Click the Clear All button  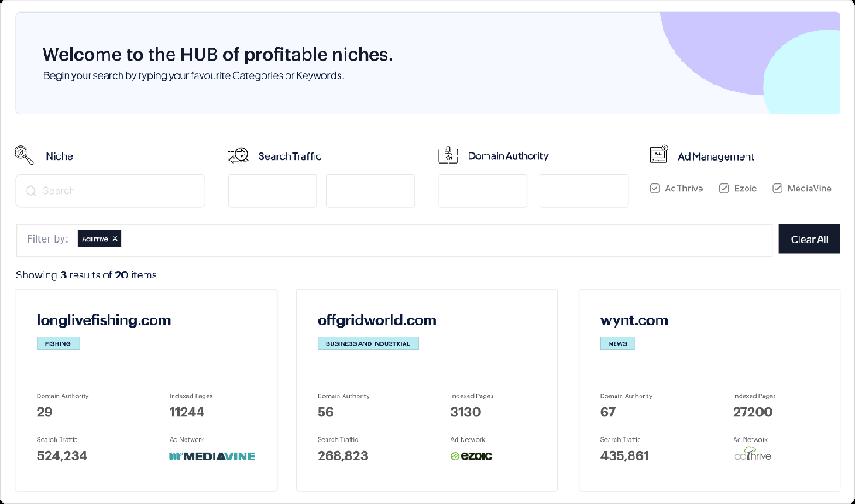[x=809, y=238]
